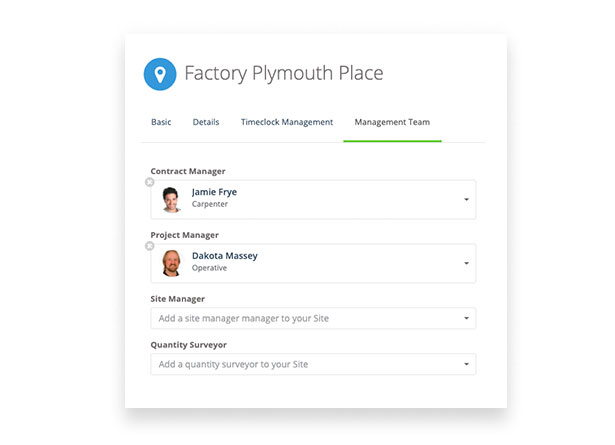Remove Dakota Massey as Project Manager
This screenshot has height=445, width=615.
click(x=150, y=245)
